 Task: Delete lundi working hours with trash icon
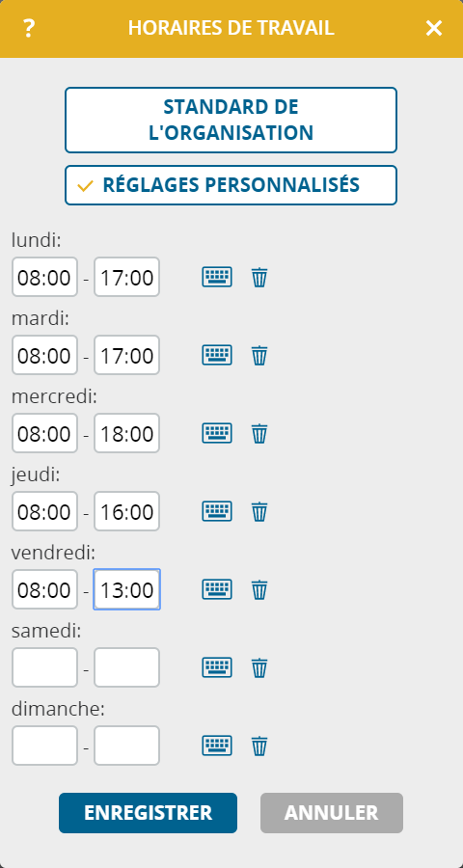[x=259, y=277]
